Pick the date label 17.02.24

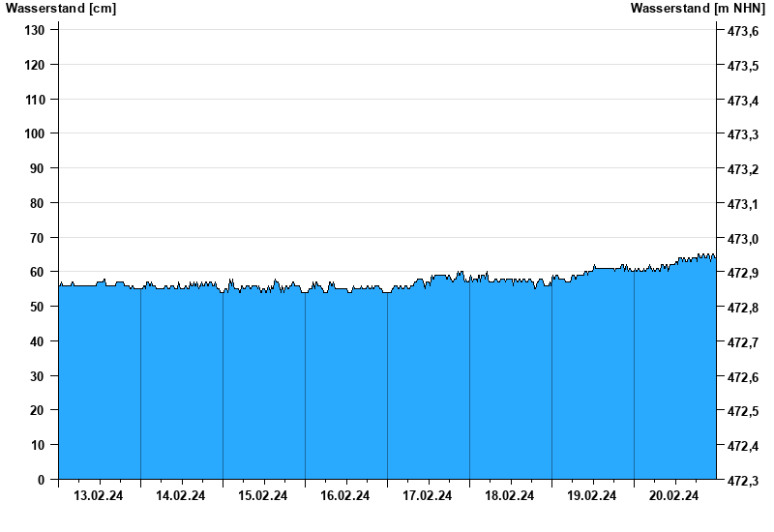pyautogui.click(x=427, y=495)
